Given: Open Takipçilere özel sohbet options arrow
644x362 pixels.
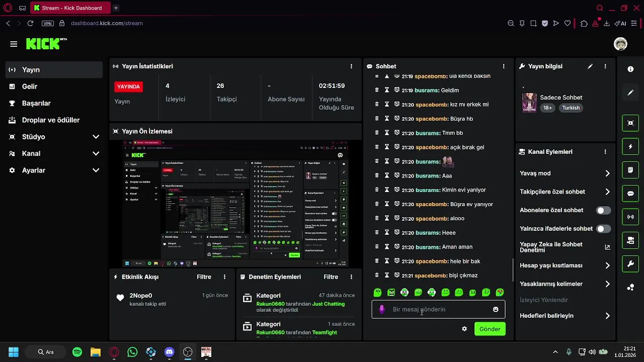Looking at the screenshot, I should (607, 192).
